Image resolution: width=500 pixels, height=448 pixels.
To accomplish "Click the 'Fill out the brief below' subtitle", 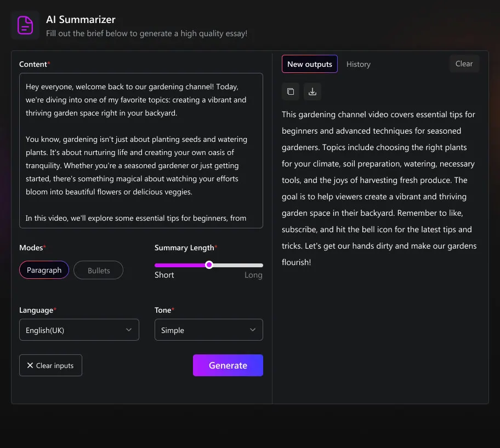I will click(x=147, y=33).
